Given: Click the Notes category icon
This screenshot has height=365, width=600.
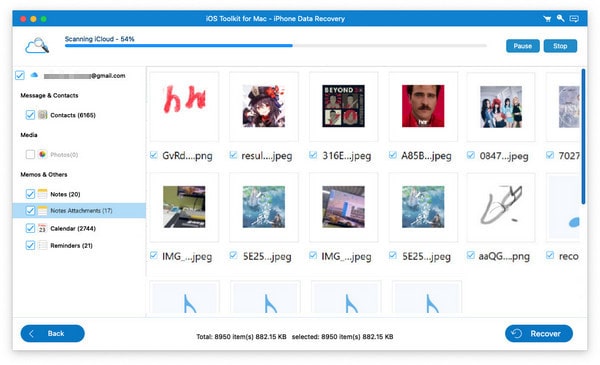Looking at the screenshot, I should point(42,194).
